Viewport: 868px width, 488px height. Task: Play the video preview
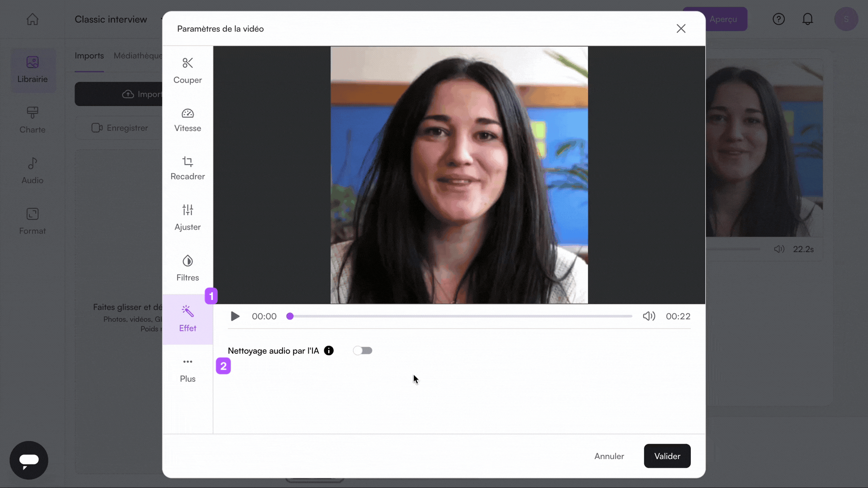235,316
